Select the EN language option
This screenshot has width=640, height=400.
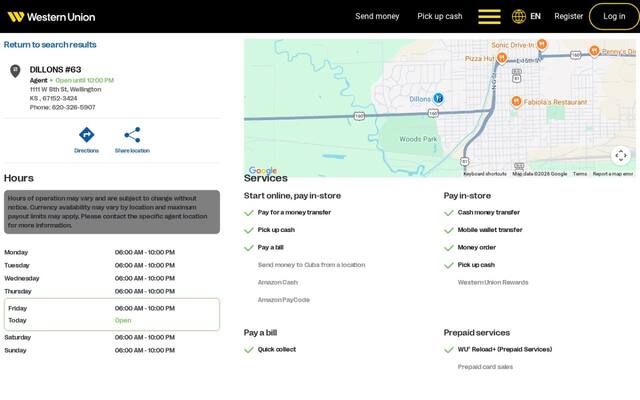tap(535, 16)
